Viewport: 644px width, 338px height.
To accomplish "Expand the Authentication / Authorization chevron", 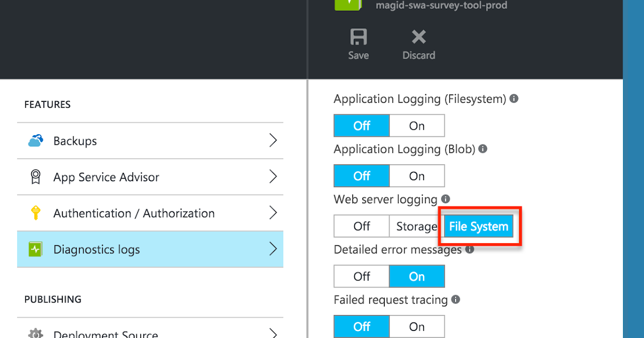I will (x=273, y=212).
